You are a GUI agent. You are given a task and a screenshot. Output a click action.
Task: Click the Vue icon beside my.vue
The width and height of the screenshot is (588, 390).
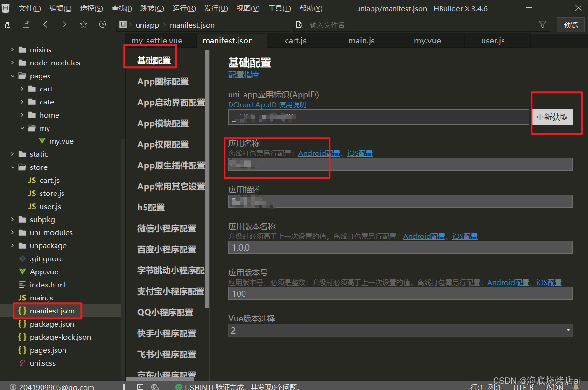click(42, 141)
